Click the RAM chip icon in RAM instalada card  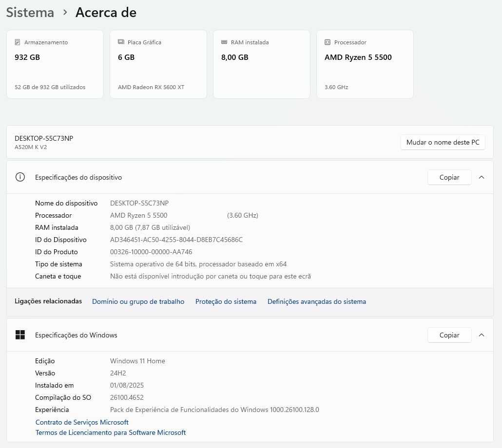pos(224,42)
